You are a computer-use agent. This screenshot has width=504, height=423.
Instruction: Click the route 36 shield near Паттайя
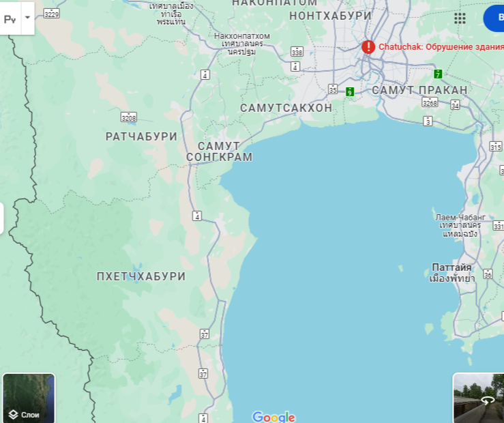tap(488, 274)
